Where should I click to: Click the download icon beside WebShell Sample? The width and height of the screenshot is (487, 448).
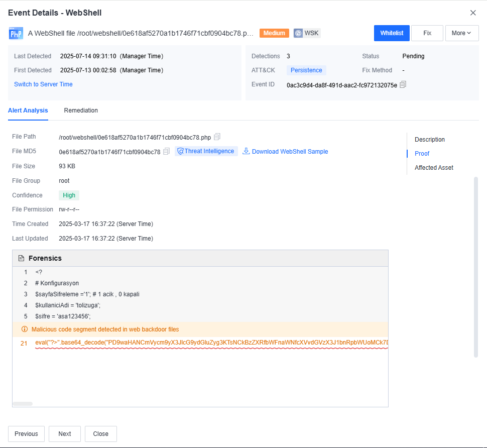click(x=246, y=151)
